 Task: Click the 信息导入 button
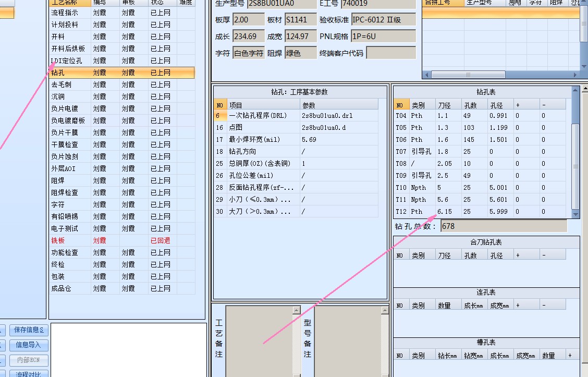pyautogui.click(x=29, y=345)
